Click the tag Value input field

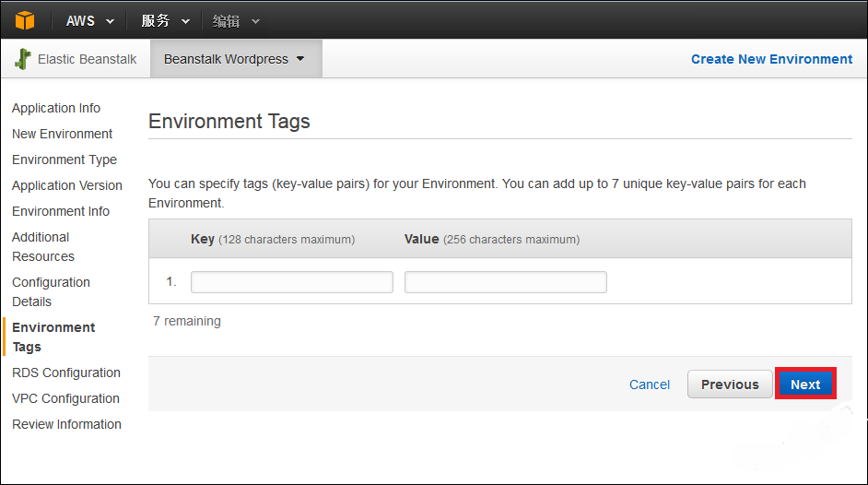(505, 282)
